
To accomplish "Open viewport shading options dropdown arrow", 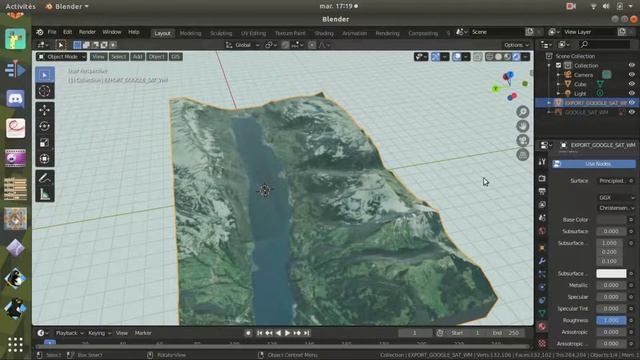I will click(526, 57).
